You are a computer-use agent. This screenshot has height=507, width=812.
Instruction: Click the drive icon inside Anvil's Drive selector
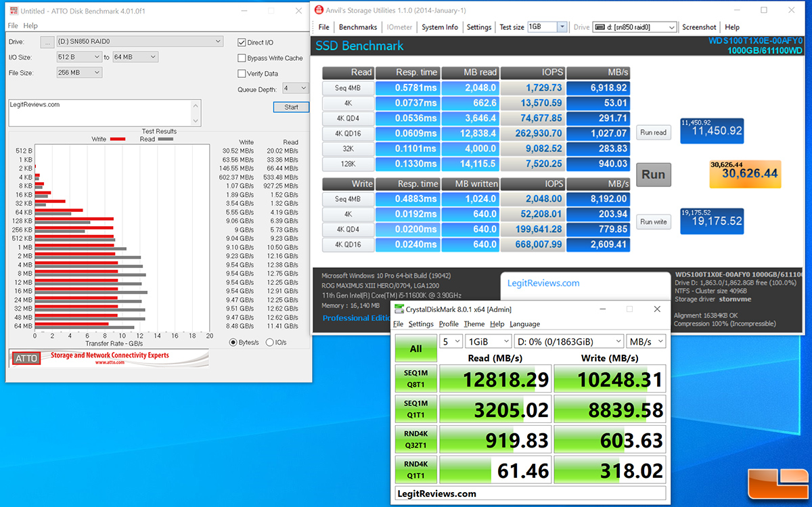(598, 27)
